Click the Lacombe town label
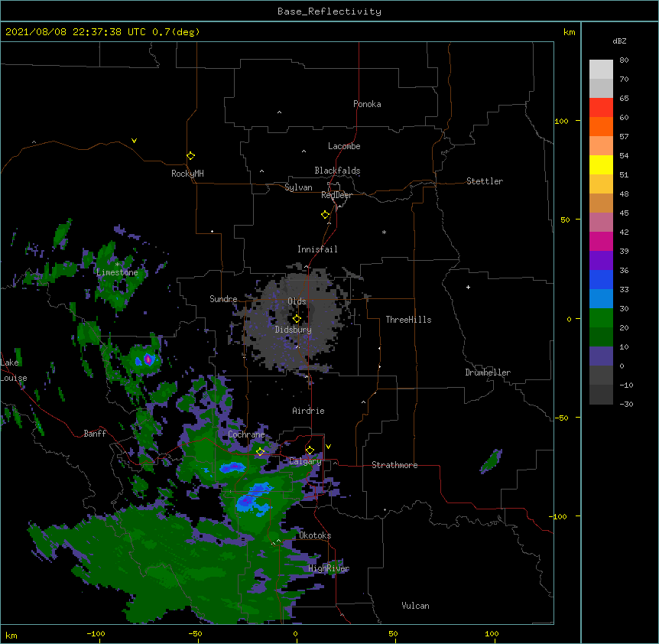Image resolution: width=659 pixels, height=644 pixels. coord(344,146)
